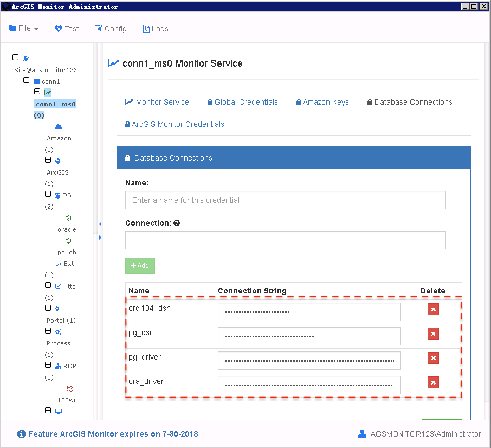
Task: Click the ArcGIS globe icon
Action: point(57,161)
